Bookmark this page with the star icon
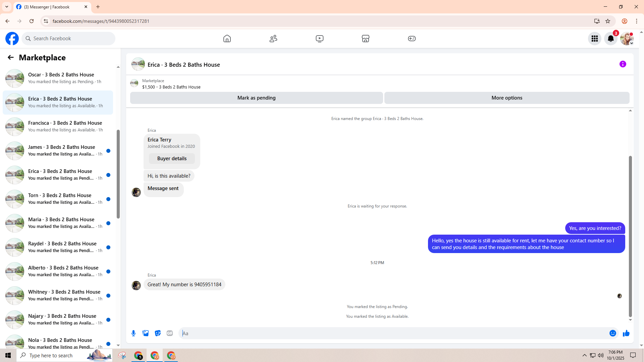 point(608,21)
